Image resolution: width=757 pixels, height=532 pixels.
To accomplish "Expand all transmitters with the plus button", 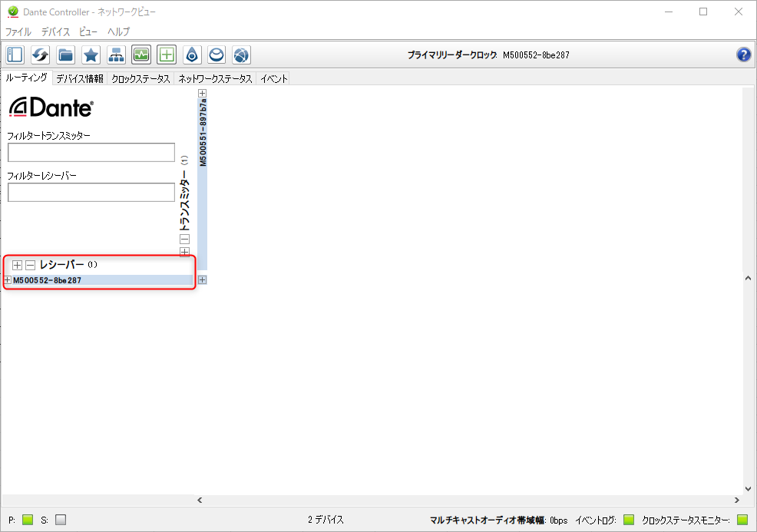I will pyautogui.click(x=184, y=252).
